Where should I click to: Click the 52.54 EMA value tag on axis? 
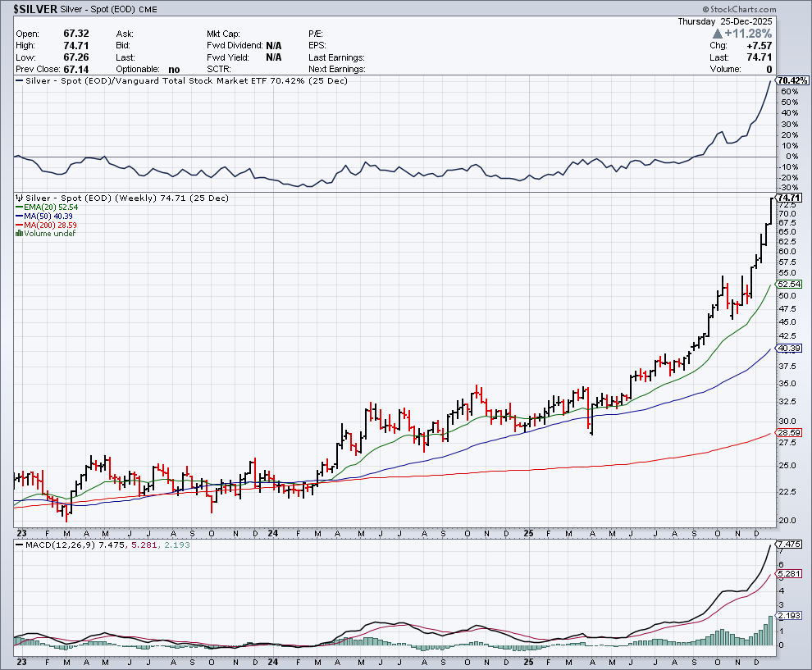point(789,284)
